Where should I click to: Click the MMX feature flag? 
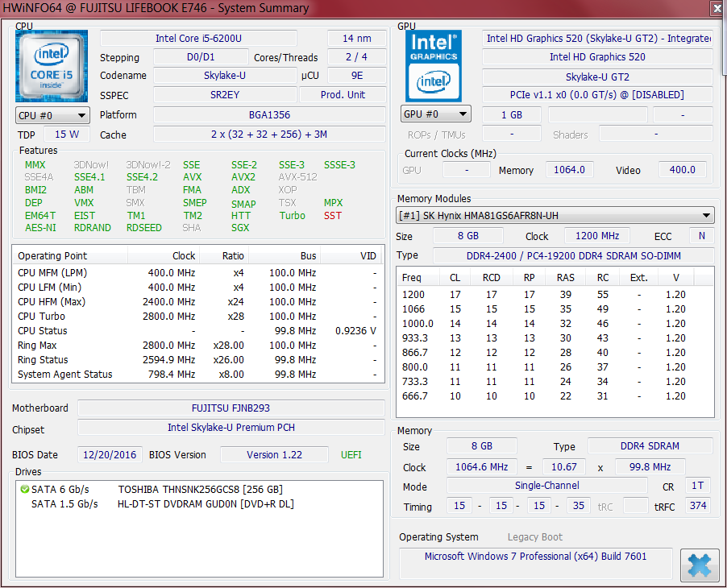(x=35, y=165)
